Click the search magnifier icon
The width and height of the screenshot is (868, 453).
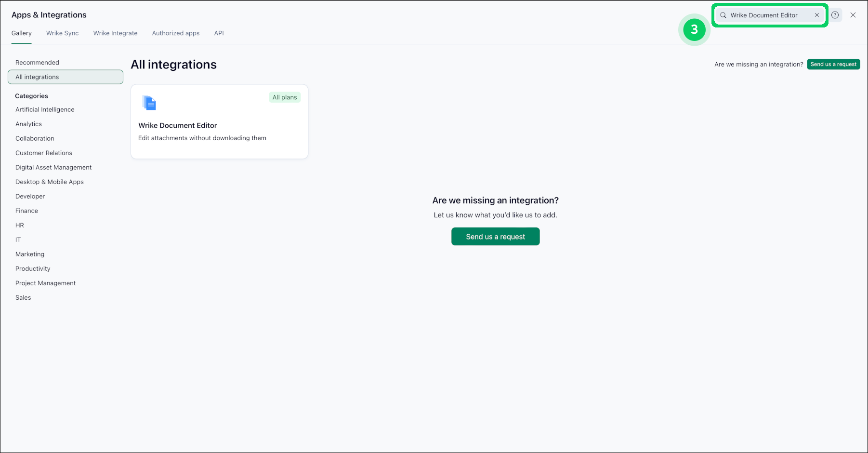pyautogui.click(x=723, y=15)
